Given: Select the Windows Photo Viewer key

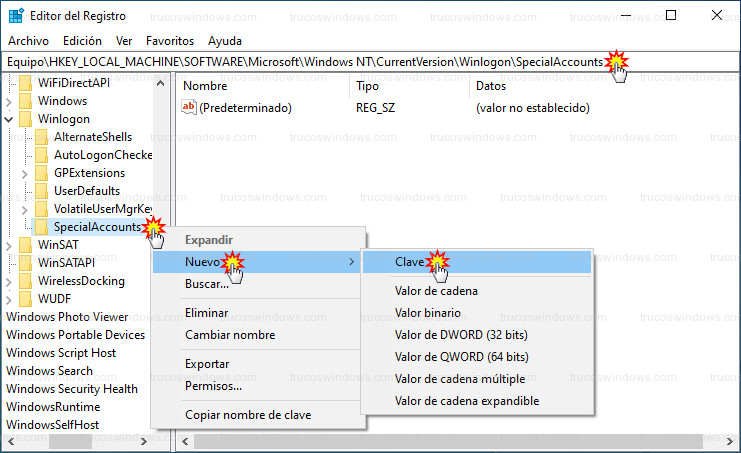Looking at the screenshot, I should pos(67,317).
